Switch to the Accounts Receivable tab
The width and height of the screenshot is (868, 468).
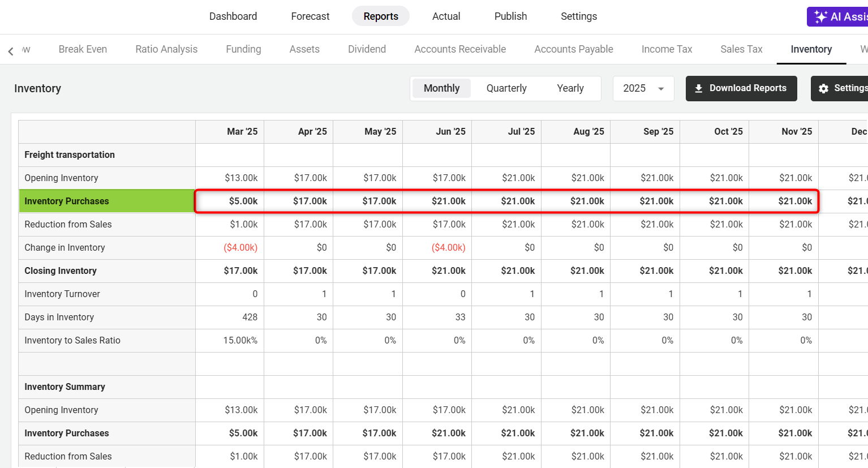coord(460,49)
